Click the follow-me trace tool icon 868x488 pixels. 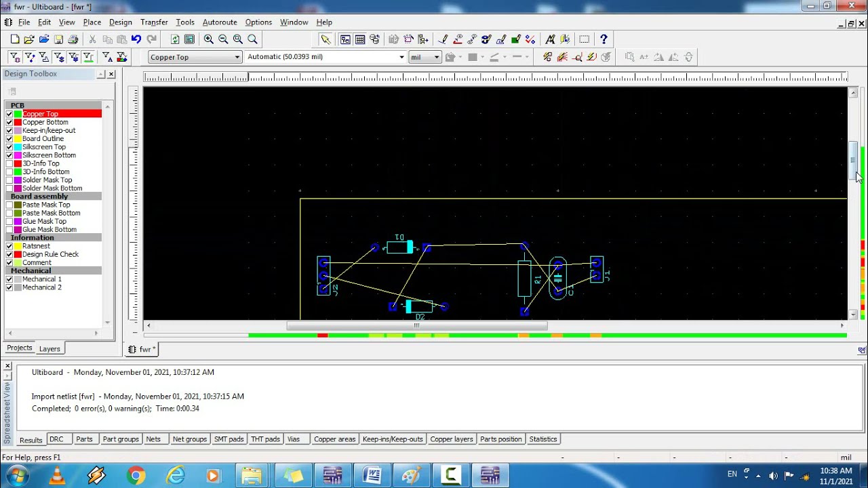coord(458,39)
